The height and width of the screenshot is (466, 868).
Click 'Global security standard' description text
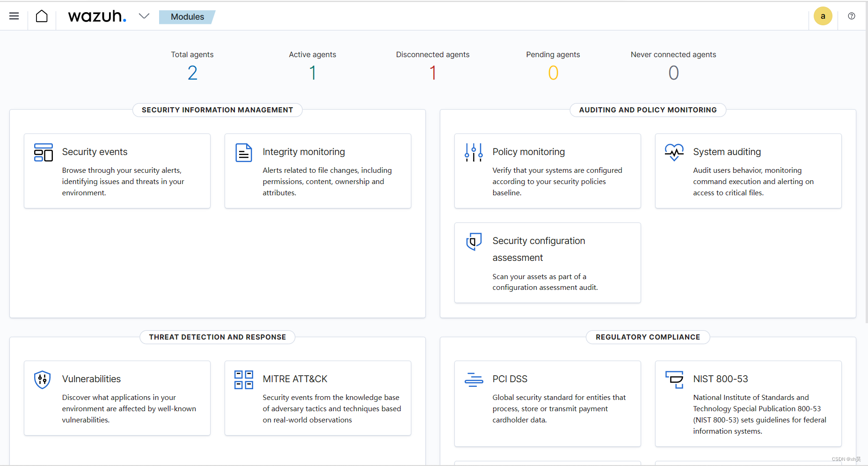[559, 408]
